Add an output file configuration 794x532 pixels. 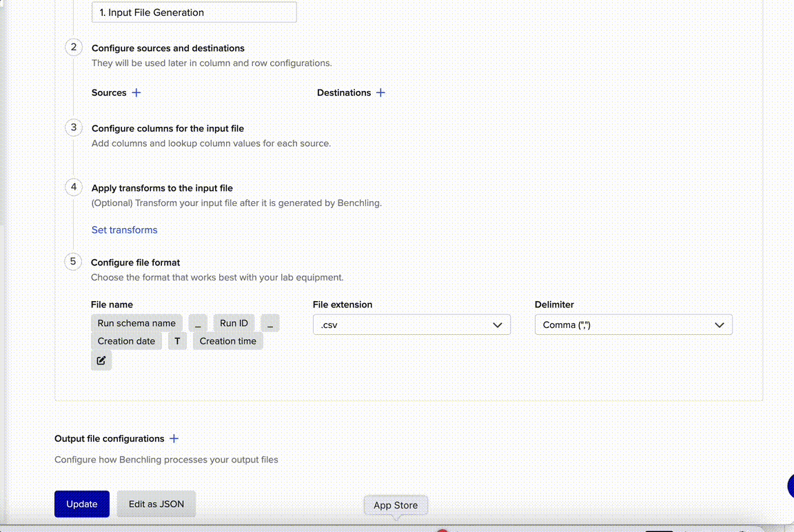pyautogui.click(x=174, y=438)
